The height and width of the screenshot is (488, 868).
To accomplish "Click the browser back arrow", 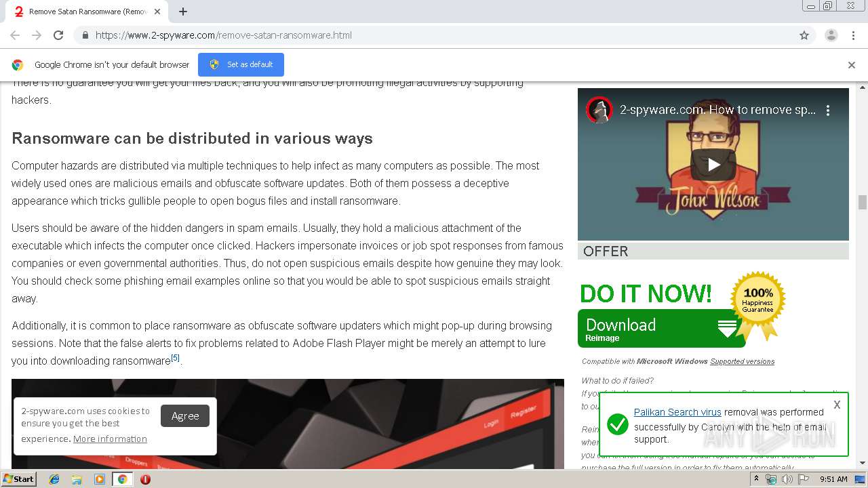I will [15, 35].
